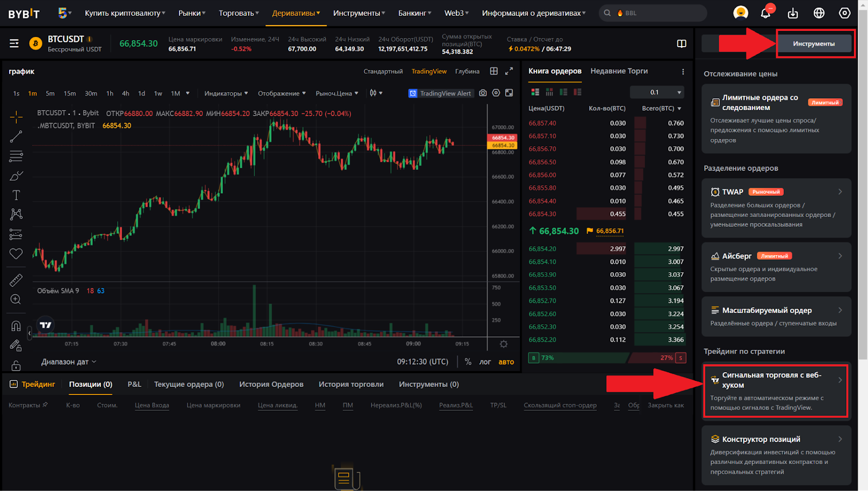The image size is (868, 491).
Task: Click the TradingView Alert button
Action: coord(440,93)
